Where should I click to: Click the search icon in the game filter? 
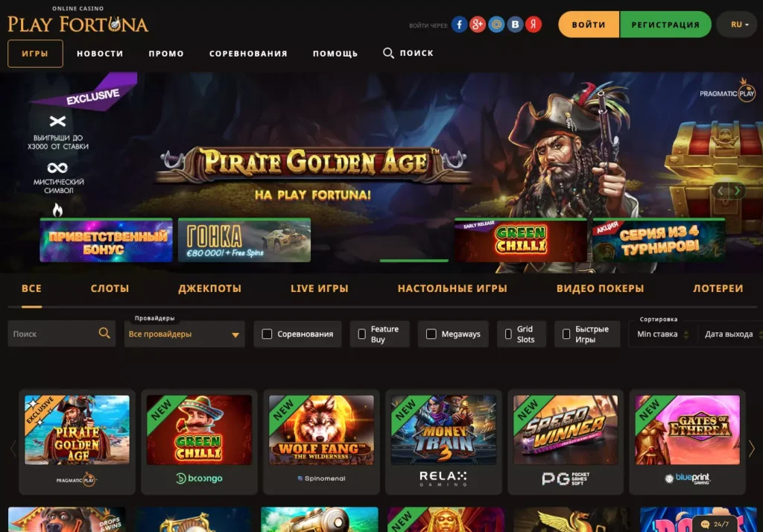pyautogui.click(x=104, y=333)
